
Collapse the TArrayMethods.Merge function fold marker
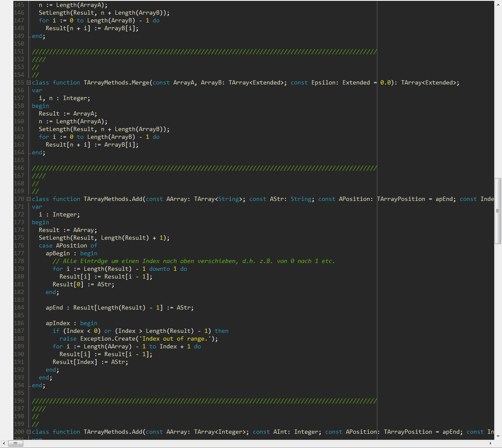(29, 83)
